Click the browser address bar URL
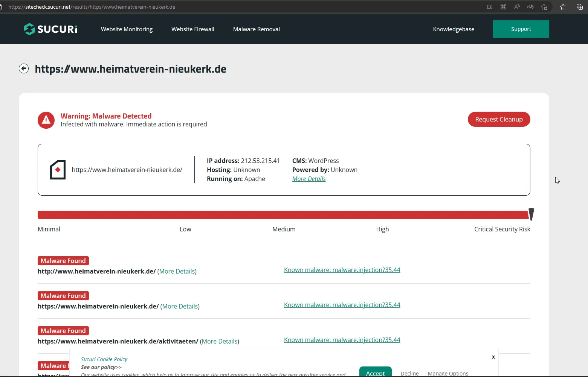Screen dimensions: 588x377 pos(92,7)
